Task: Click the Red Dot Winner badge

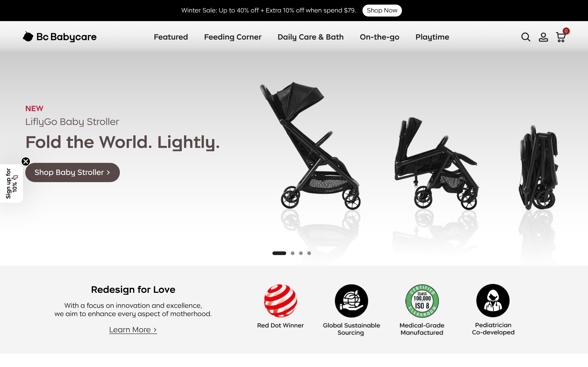Action: [280, 301]
